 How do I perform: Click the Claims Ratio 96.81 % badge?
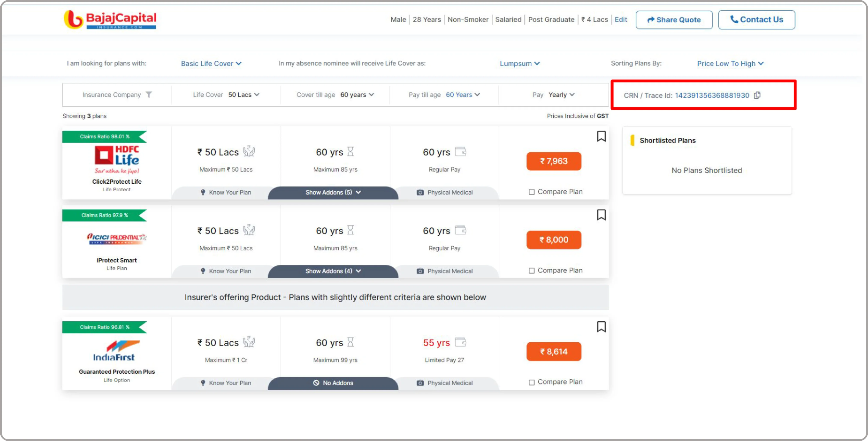(105, 327)
